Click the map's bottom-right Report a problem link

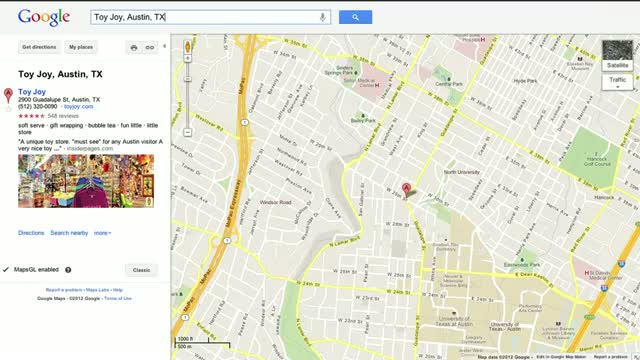click(x=610, y=357)
